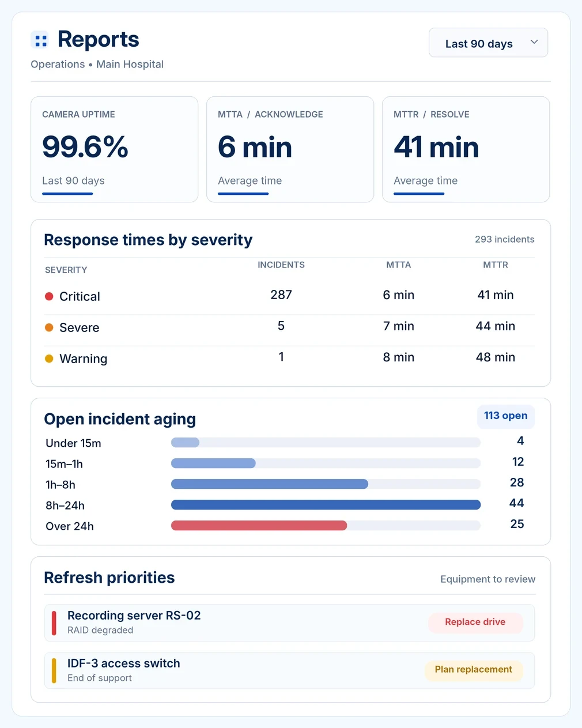Click the MTTA column header

[399, 265]
